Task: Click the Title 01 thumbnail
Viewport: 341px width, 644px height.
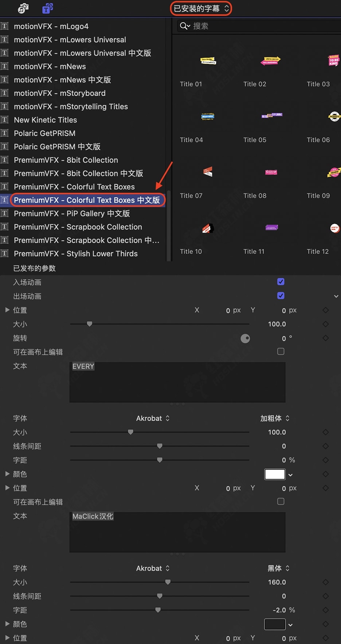Action: pos(208,61)
